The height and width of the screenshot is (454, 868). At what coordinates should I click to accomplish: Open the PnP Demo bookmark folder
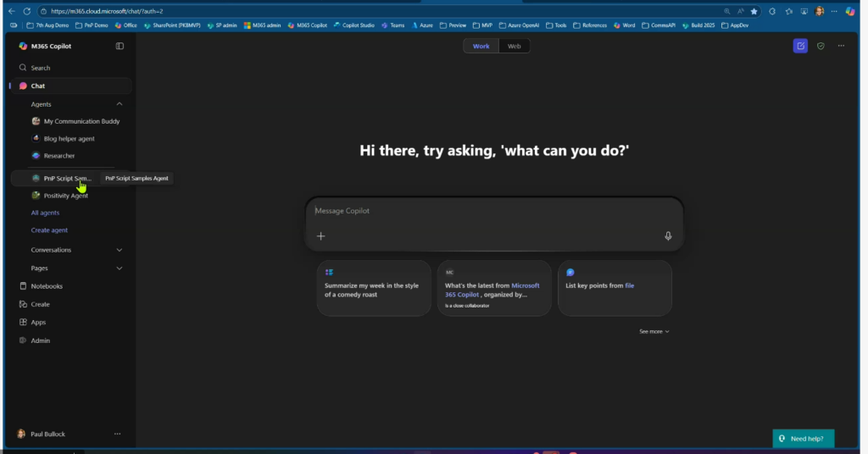click(92, 25)
